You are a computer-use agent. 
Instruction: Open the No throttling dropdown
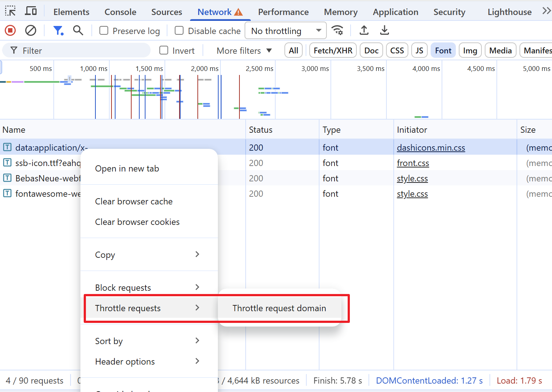[x=286, y=31]
